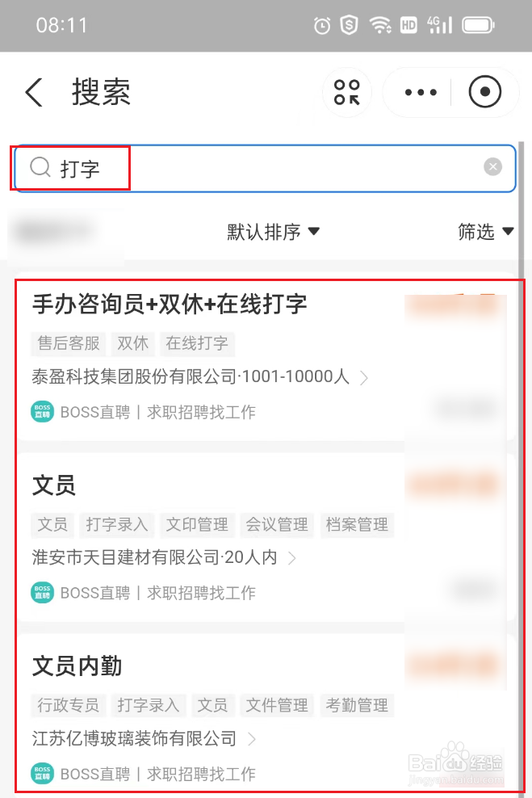Select the 售后客服 tag
532x798 pixels.
69,343
